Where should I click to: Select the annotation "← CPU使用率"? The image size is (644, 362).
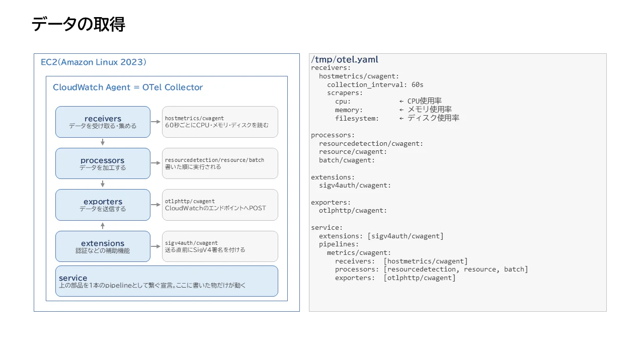point(421,101)
